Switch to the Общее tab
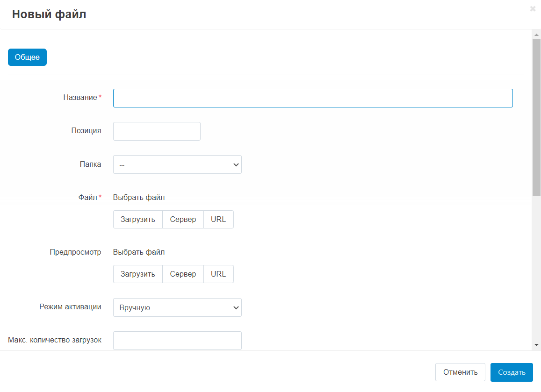Viewport: 541px width, 392px height. [27, 57]
